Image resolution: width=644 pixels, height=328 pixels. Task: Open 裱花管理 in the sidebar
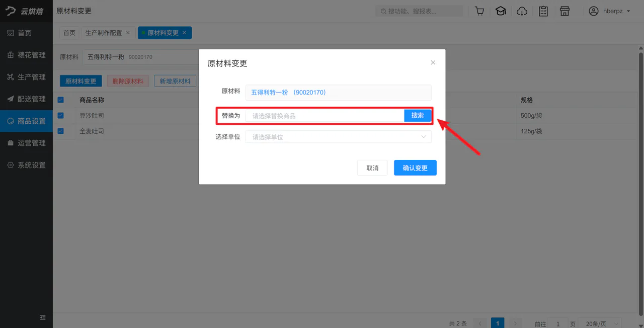(26, 55)
